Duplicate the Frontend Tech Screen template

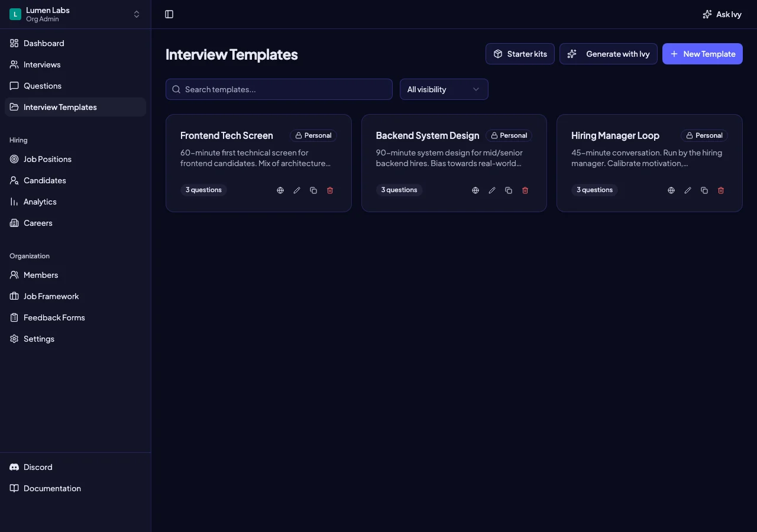pos(313,190)
